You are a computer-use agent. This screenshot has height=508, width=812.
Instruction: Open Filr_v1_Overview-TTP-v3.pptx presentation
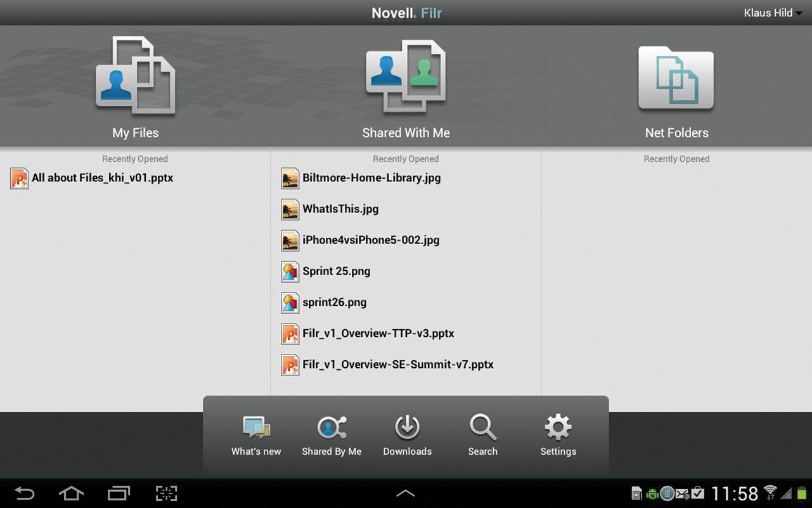pyautogui.click(x=378, y=334)
